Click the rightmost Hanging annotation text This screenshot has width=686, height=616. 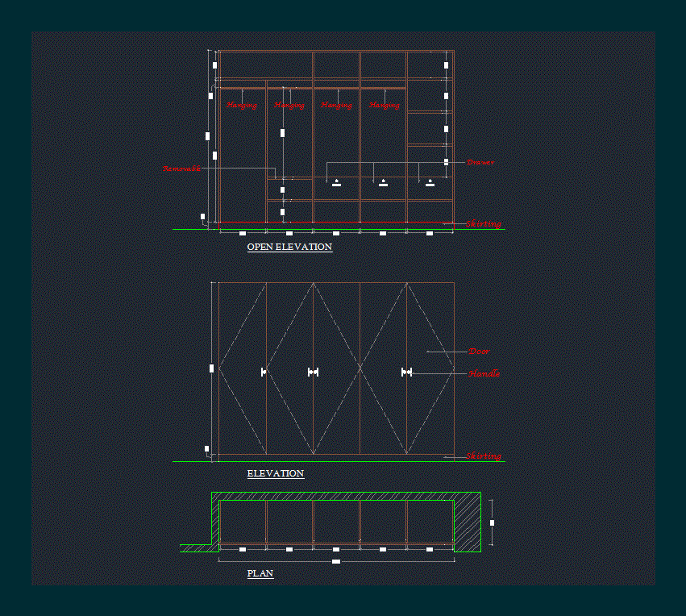coord(385,106)
